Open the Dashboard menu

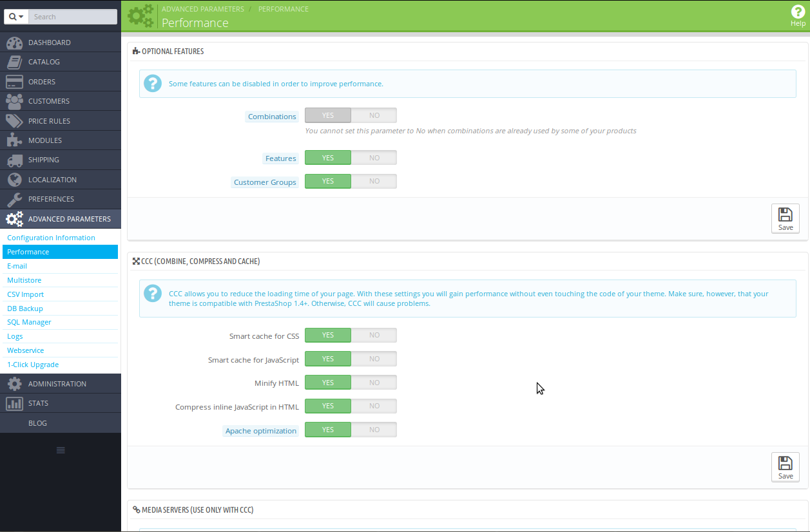click(x=60, y=43)
